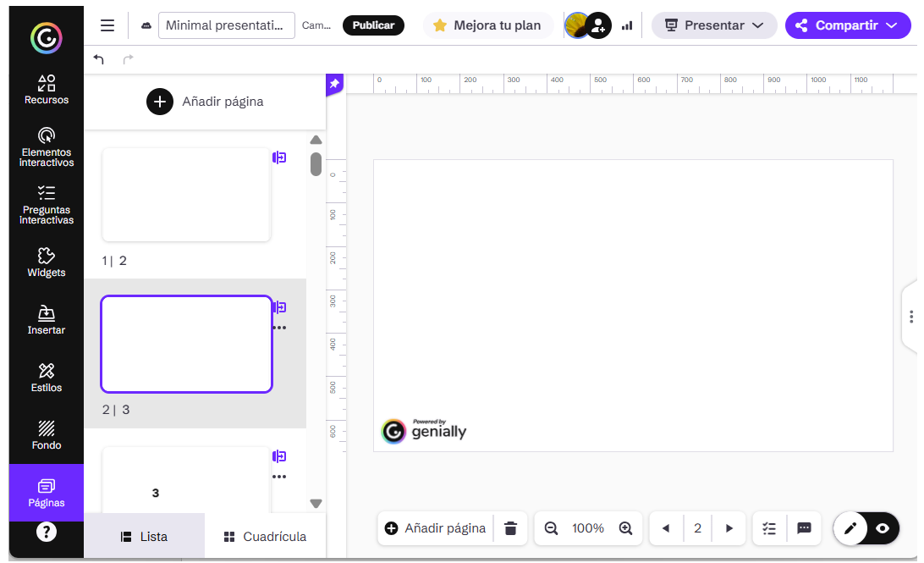Open the Compartir dropdown menu

click(847, 25)
